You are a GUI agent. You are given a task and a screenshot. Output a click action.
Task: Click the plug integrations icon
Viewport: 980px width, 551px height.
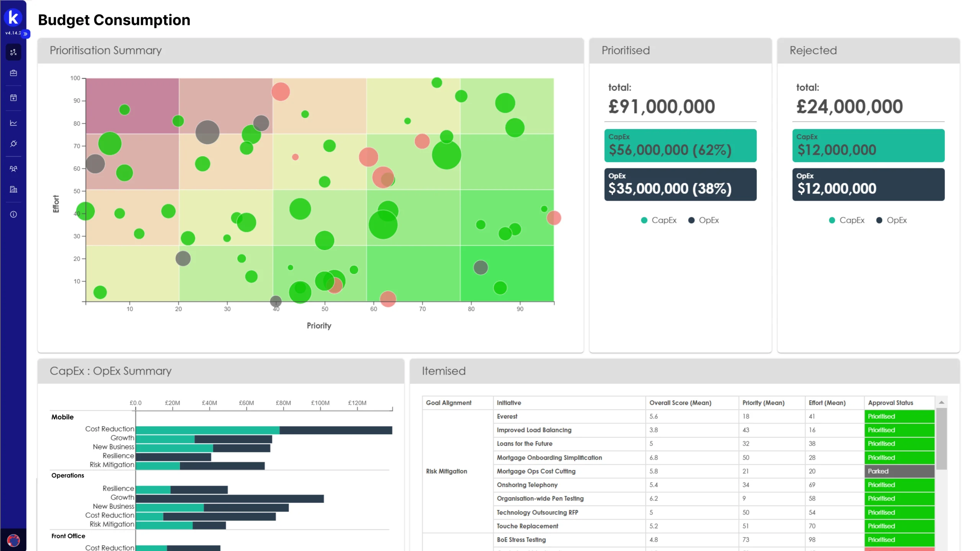(x=13, y=143)
